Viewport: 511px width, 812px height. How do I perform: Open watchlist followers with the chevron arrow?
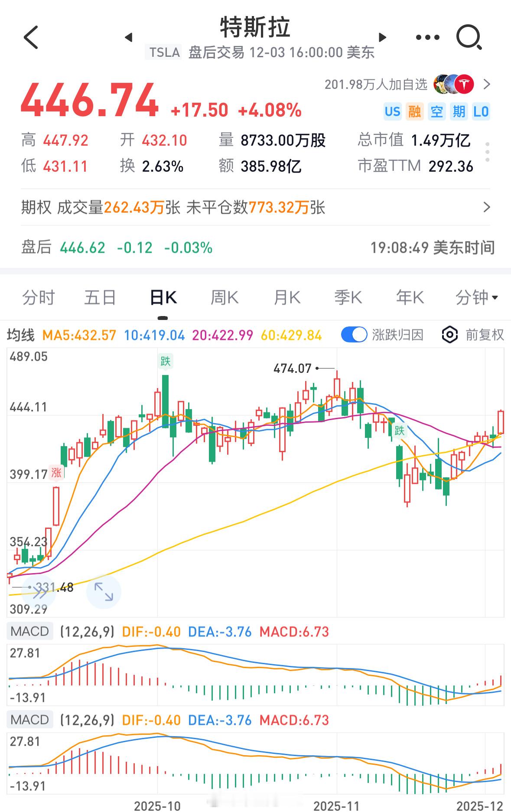pyautogui.click(x=487, y=84)
